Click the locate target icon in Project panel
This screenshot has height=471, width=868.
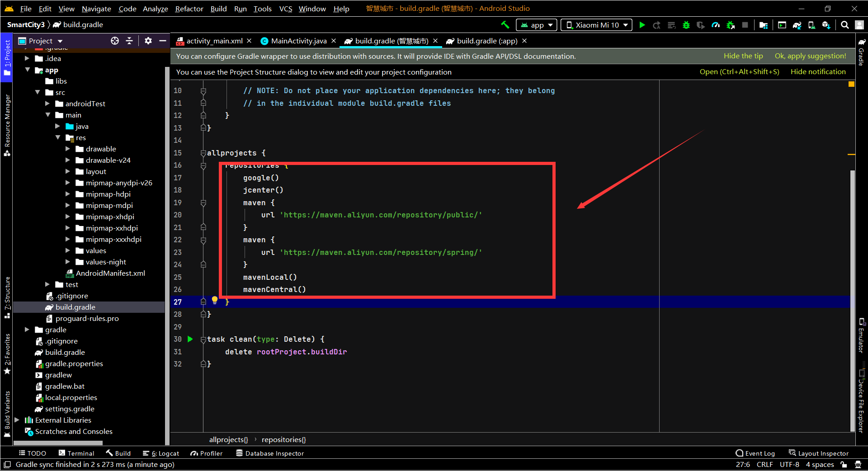[115, 41]
